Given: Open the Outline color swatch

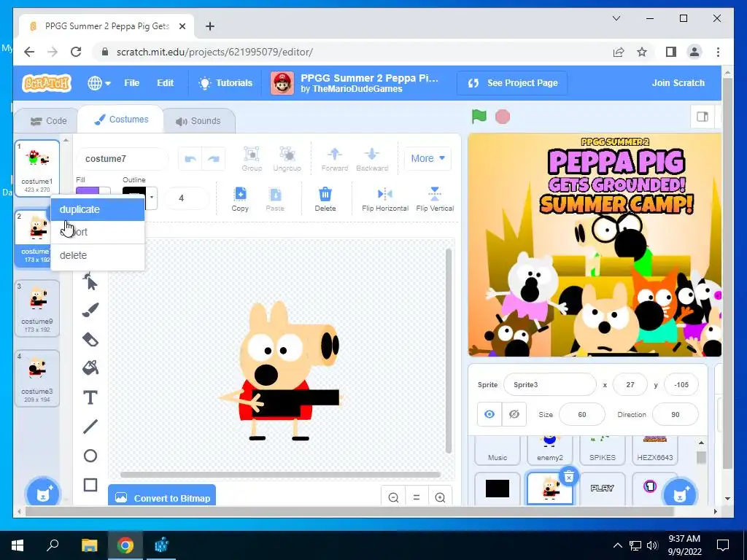Looking at the screenshot, I should pos(134,192).
